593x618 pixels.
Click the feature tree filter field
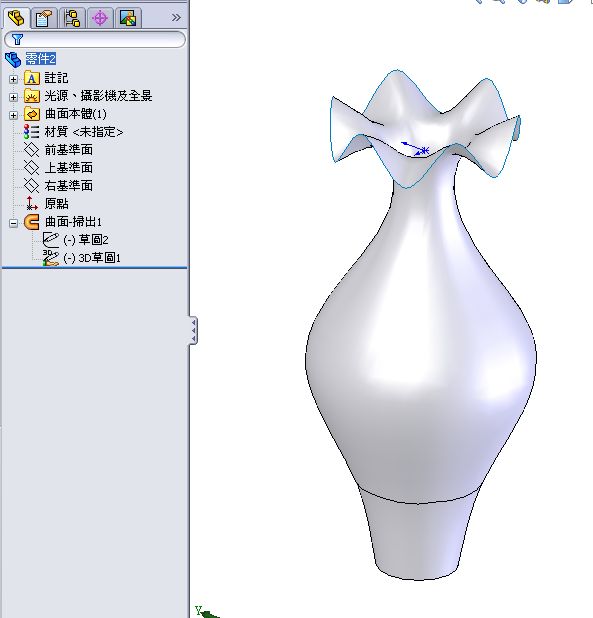click(95, 39)
